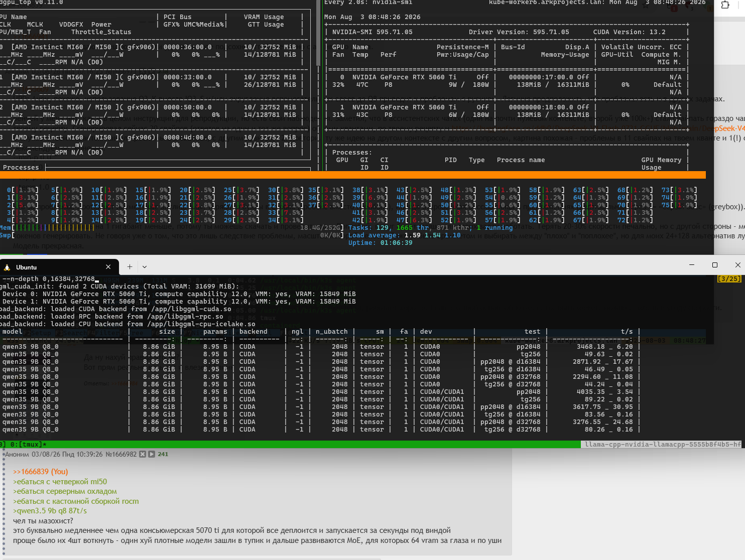
Task: Select the Ubuntu tab label
Action: point(26,267)
